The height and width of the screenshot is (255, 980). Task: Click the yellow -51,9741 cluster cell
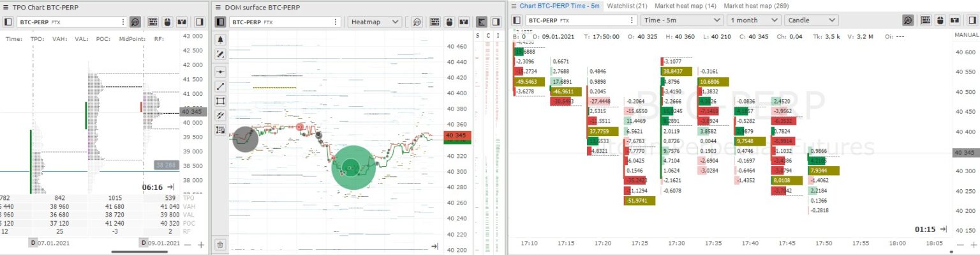click(639, 201)
